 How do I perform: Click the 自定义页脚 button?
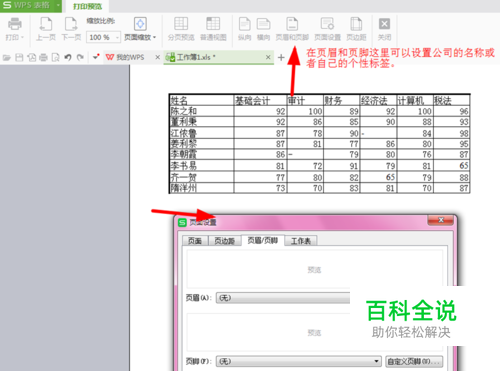point(414,361)
